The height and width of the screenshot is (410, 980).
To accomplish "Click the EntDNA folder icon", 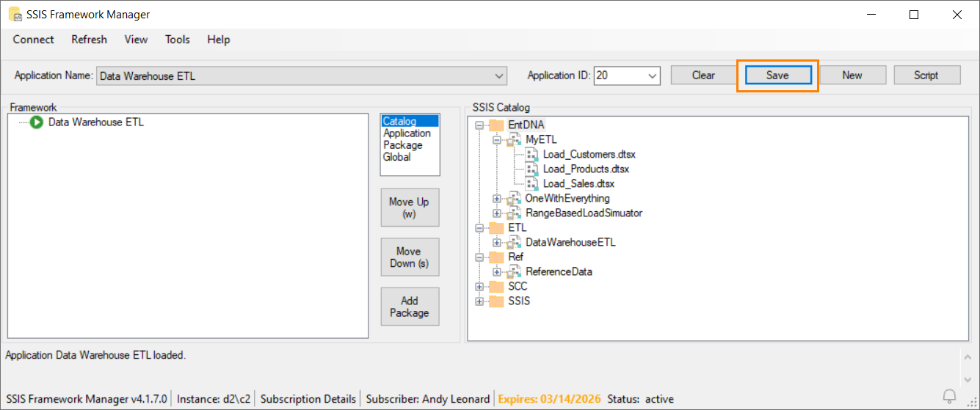I will click(497, 125).
